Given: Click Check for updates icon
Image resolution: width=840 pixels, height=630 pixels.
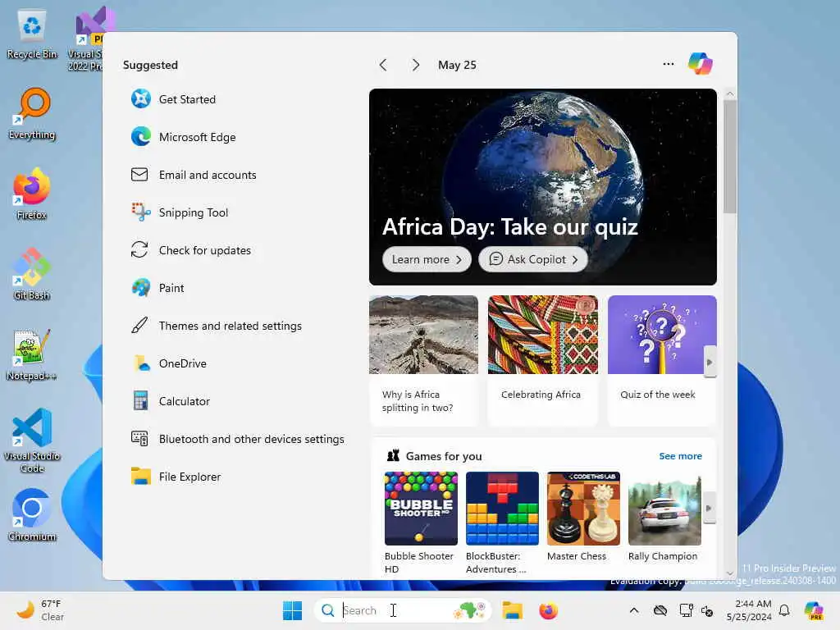Looking at the screenshot, I should click(139, 249).
